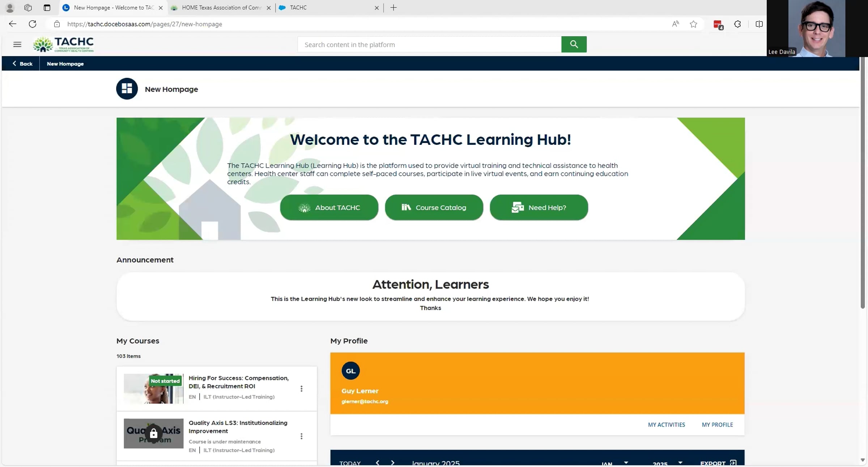Image resolution: width=868 pixels, height=467 pixels.
Task: Open the Learning Hub search icon
Action: pyautogui.click(x=573, y=44)
